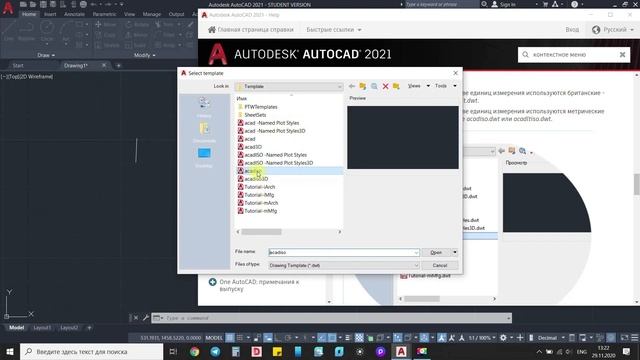The width and height of the screenshot is (640, 360).
Task: Switch to the Manage ribbon tab
Action: [151, 14]
